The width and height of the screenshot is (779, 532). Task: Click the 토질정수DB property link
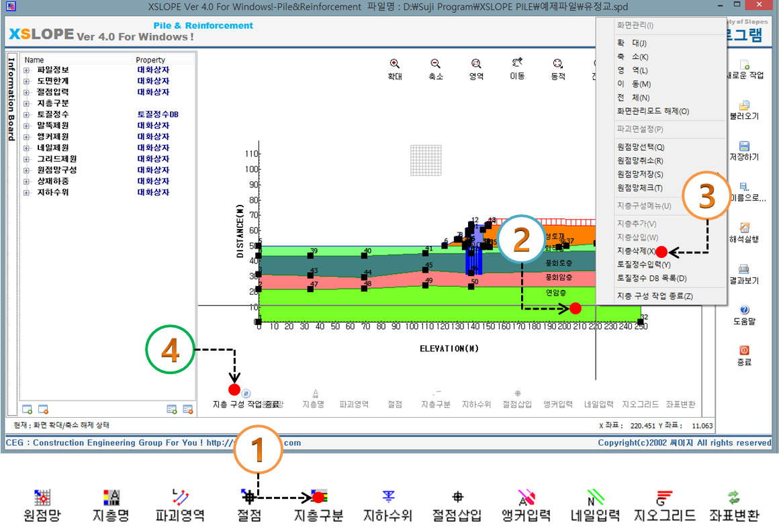coord(158,114)
